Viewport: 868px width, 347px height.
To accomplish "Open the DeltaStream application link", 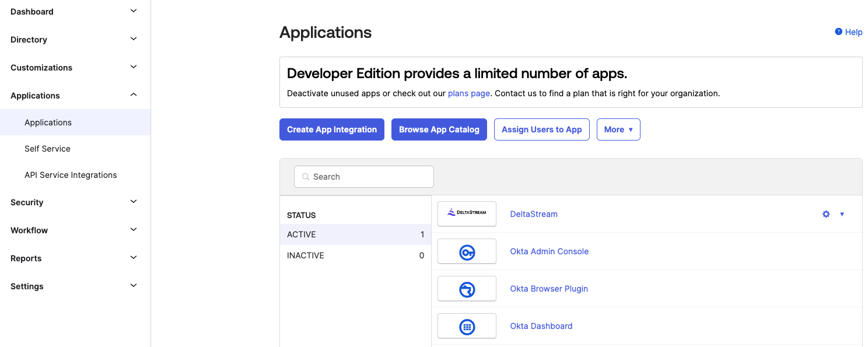I will coord(534,214).
